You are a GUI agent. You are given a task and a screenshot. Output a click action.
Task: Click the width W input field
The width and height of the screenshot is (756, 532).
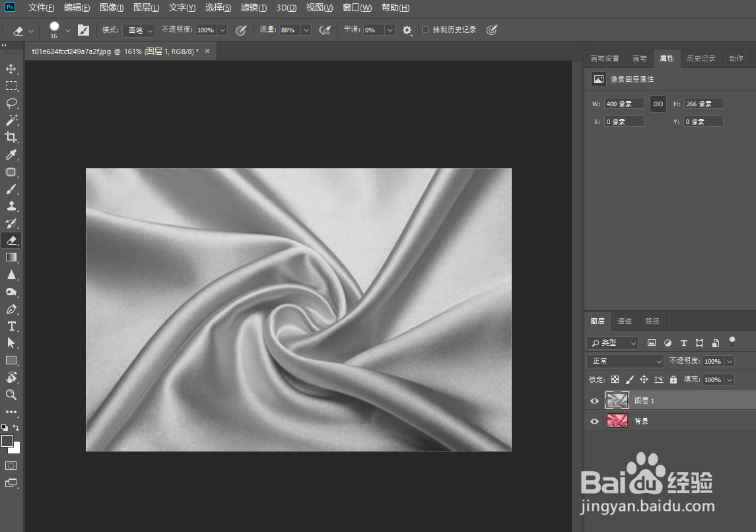click(x=624, y=104)
